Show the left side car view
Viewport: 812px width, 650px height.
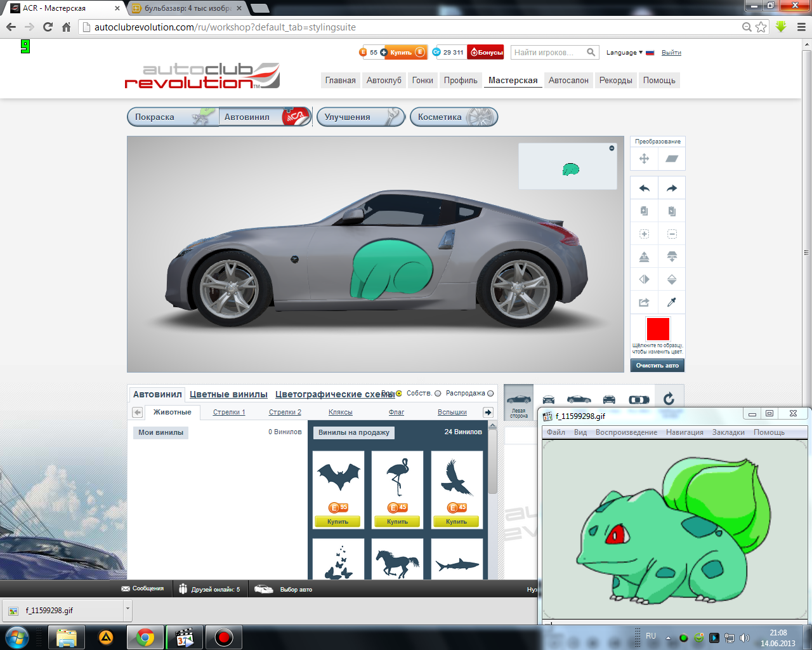point(519,402)
